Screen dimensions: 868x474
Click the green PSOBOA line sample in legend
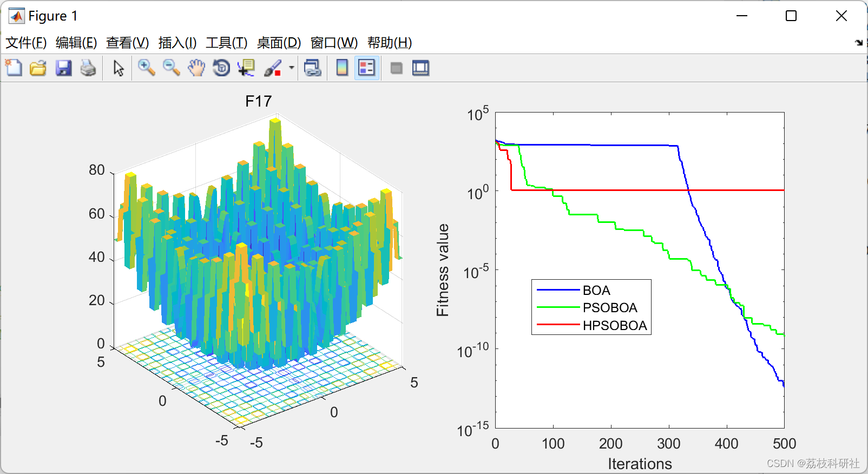558,308
